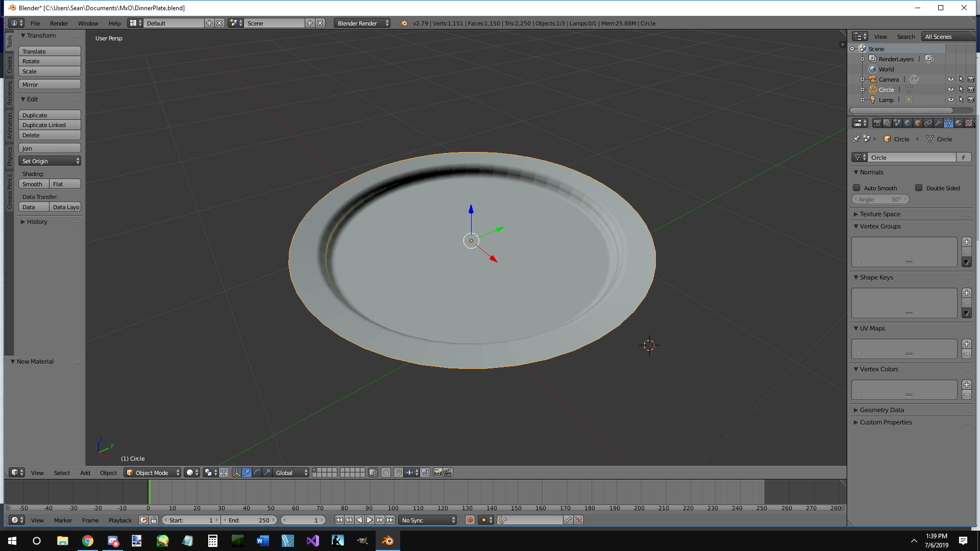Enable the rotate manipulator arc icon
The image size is (980, 551).
pyautogui.click(x=257, y=472)
